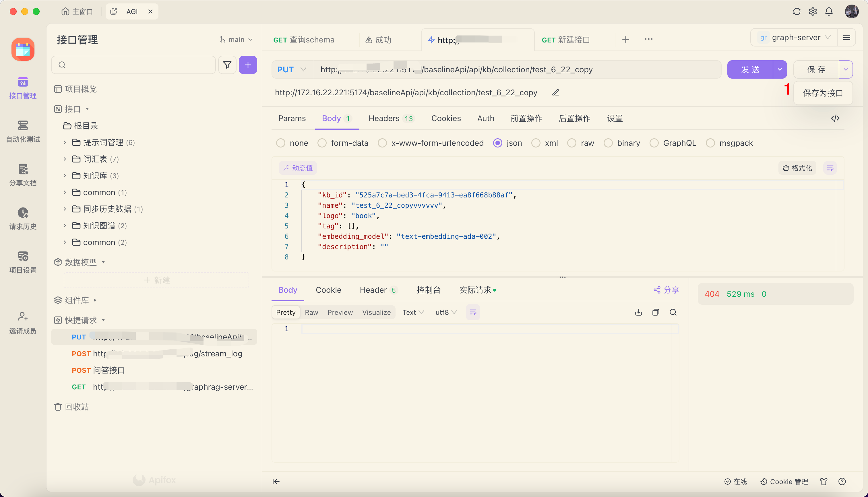Open the POST 问答接口 quick request
Screen dimensions: 868x497
click(154, 370)
